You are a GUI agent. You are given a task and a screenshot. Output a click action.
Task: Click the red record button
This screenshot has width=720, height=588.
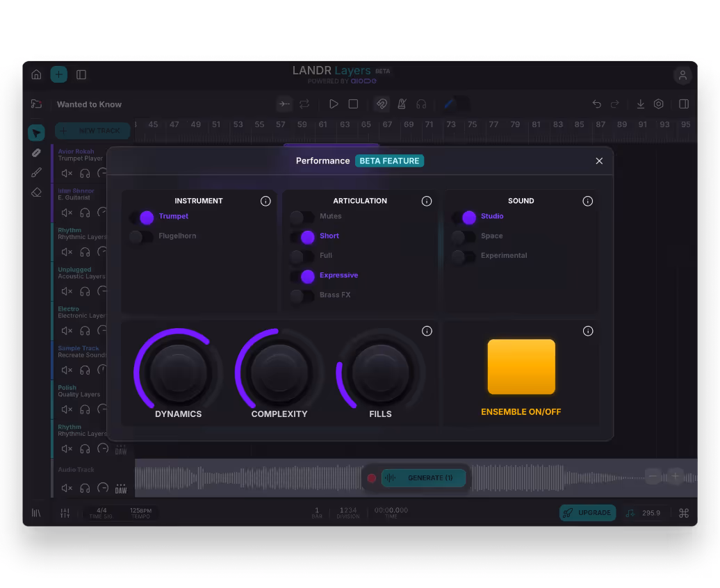372,478
